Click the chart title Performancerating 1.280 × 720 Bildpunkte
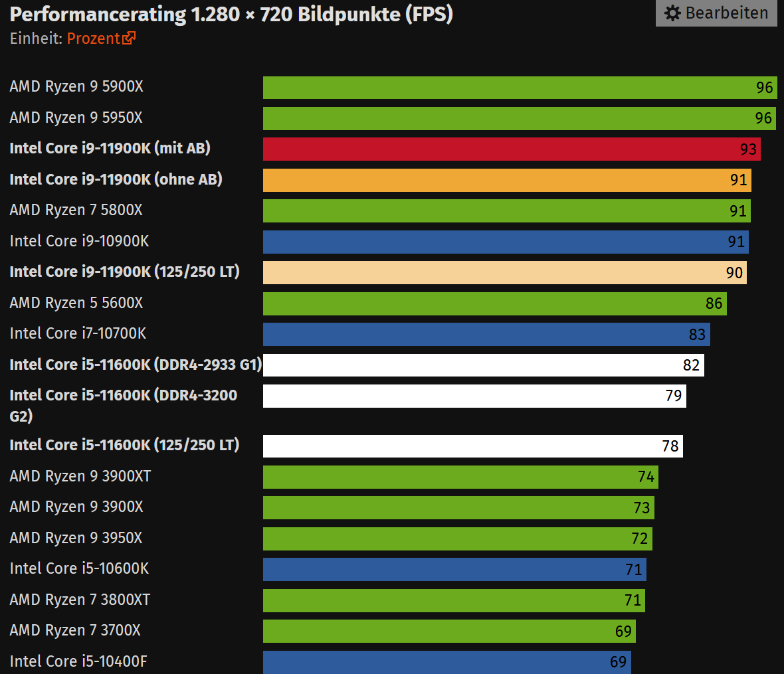The width and height of the screenshot is (784, 674). pyautogui.click(x=231, y=15)
